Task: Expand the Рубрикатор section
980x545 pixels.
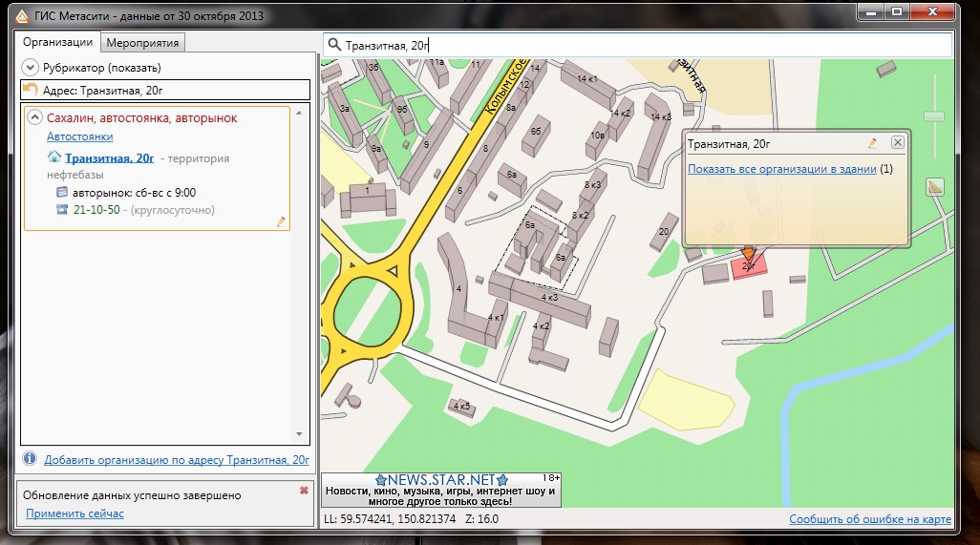Action: (x=31, y=68)
